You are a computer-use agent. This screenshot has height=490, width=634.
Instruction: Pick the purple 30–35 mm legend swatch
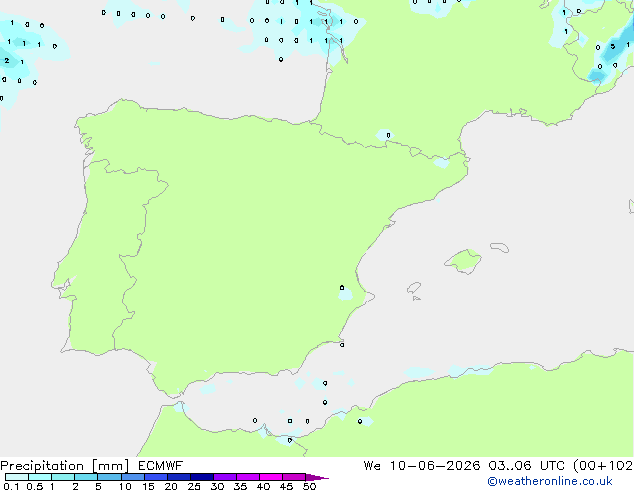pyautogui.click(x=225, y=477)
